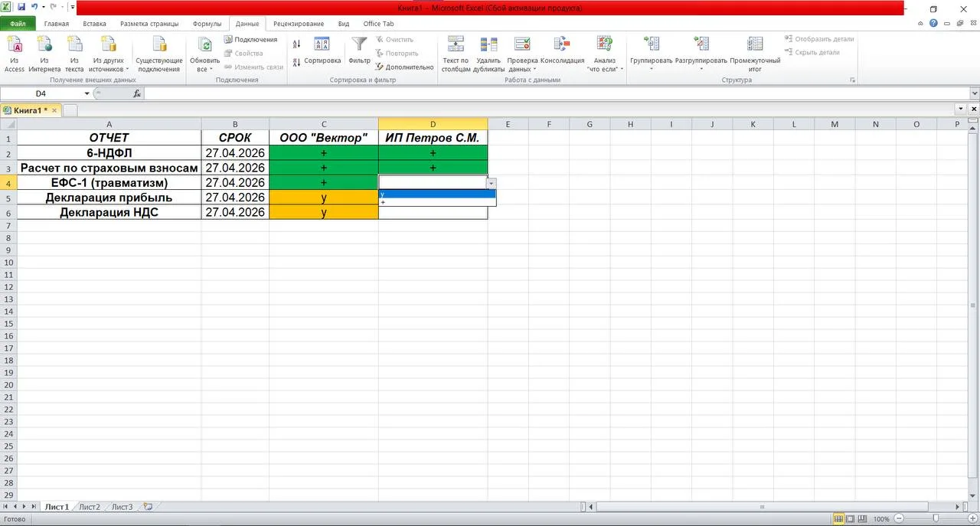Import data from text file (Из текста)
Image resolution: width=980 pixels, height=526 pixels.
pyautogui.click(x=74, y=54)
